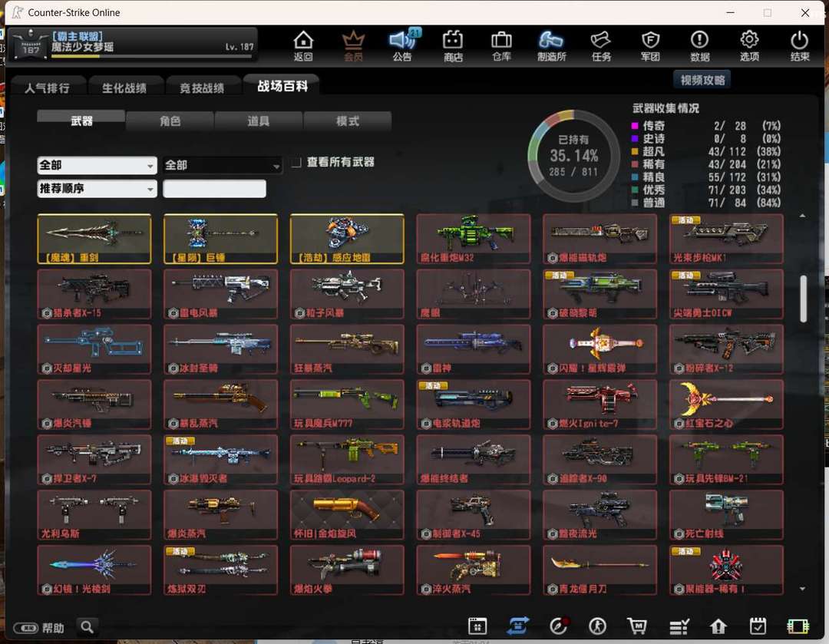Viewport: 829px width, 644px height.
Task: Open the 商店 shop icon
Action: pyautogui.click(x=453, y=45)
